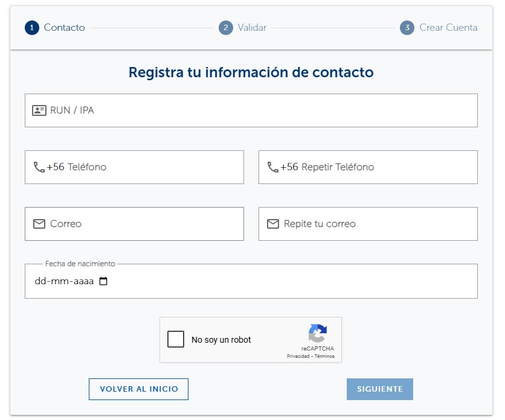Open the calendar picker icon for birth date

pyautogui.click(x=103, y=281)
